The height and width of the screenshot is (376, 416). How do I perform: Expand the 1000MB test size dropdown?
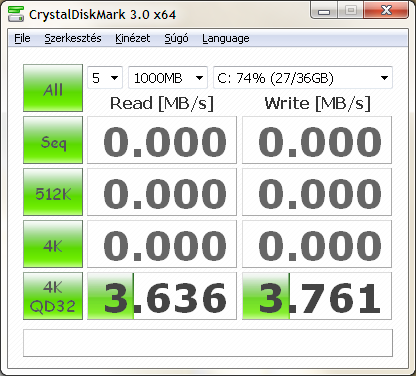[x=168, y=78]
